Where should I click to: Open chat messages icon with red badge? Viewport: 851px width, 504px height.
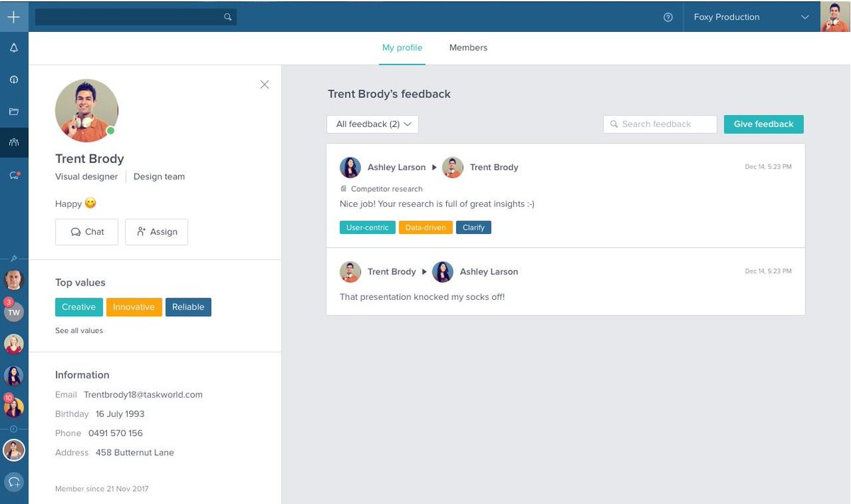tap(14, 174)
